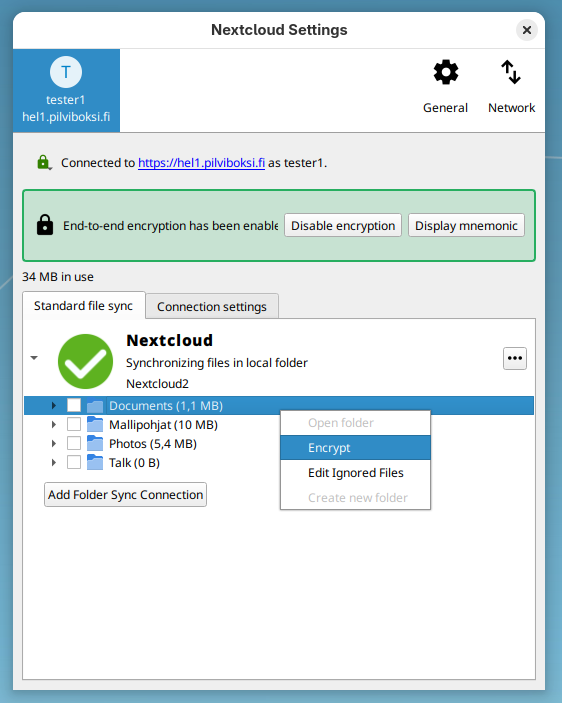Tick the Mallipohjat folder checkbox
The image size is (562, 703).
tap(74, 424)
